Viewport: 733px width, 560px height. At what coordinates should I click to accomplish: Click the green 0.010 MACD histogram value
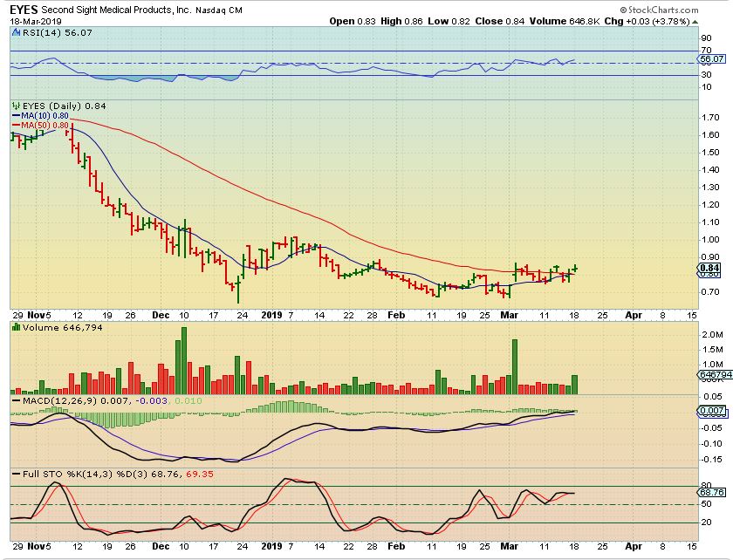pyautogui.click(x=188, y=401)
